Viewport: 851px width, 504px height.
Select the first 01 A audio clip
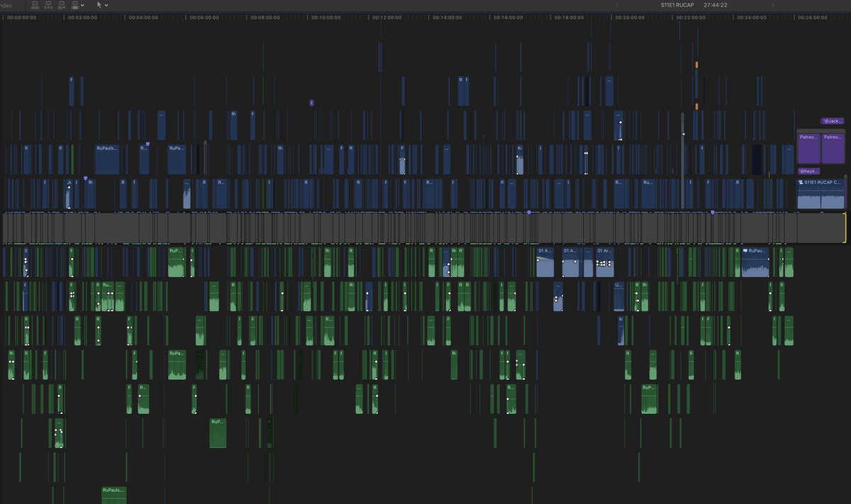(x=545, y=262)
